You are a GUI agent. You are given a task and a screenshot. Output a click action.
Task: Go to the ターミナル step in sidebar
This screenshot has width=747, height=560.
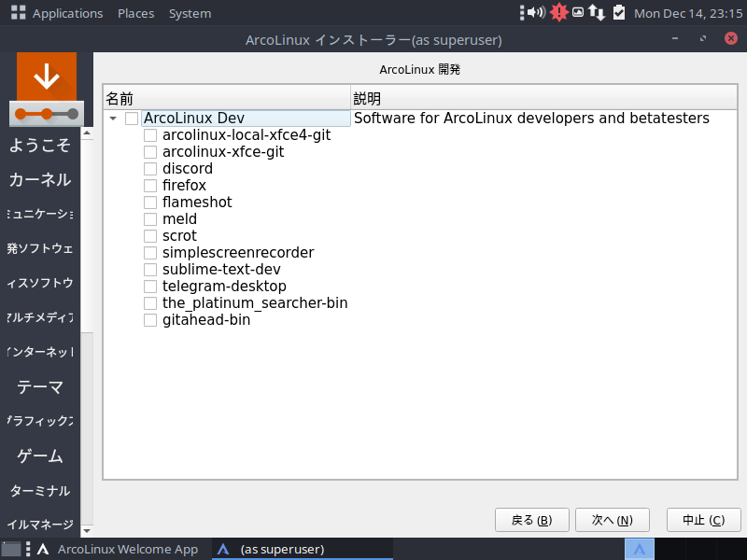40,491
